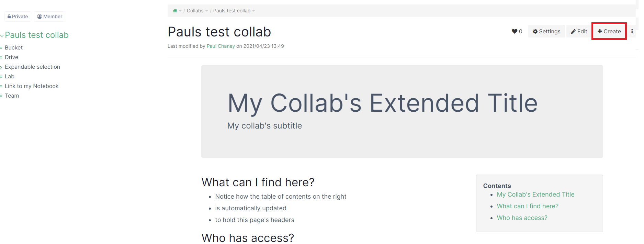Open the Link to my Notebook page
Image resolution: width=644 pixels, height=244 pixels.
pos(32,86)
